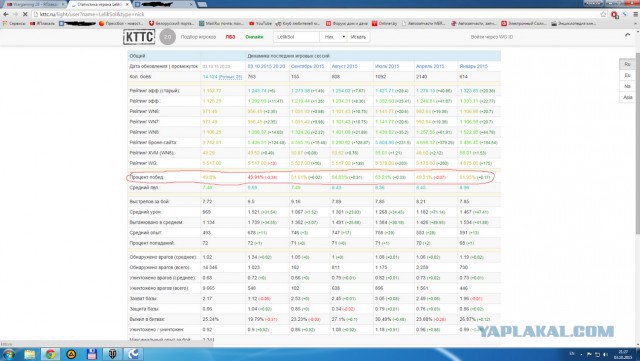Switch to the third tab with blacked-out title
The image size is (640, 361).
click(x=164, y=4)
